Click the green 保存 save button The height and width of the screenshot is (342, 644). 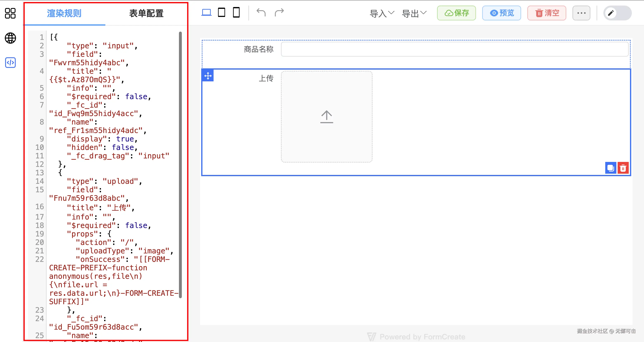(x=456, y=13)
